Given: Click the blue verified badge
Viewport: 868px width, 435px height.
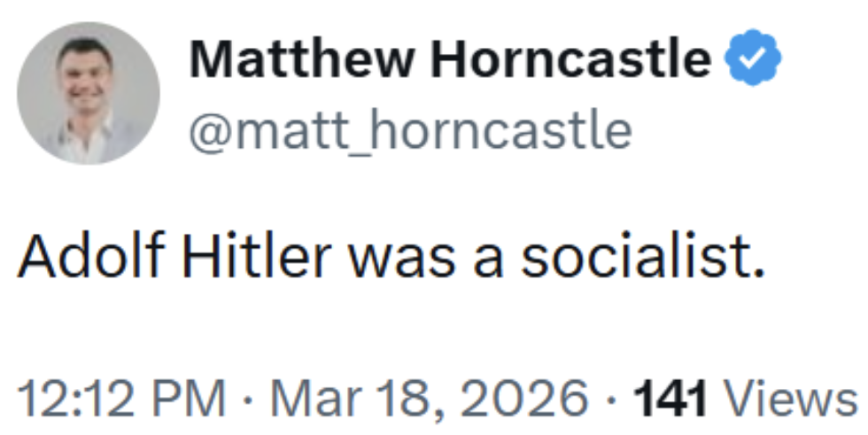Looking at the screenshot, I should [753, 60].
